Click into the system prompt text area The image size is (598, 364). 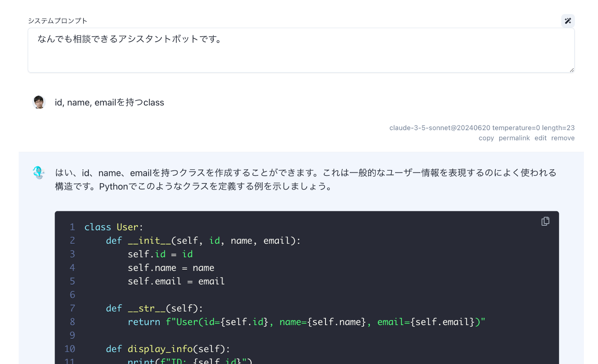(301, 50)
